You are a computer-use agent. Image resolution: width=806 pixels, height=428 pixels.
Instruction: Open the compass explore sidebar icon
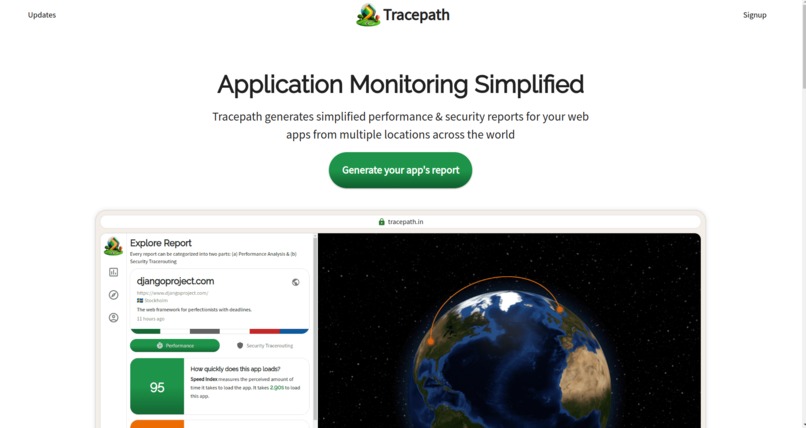114,295
